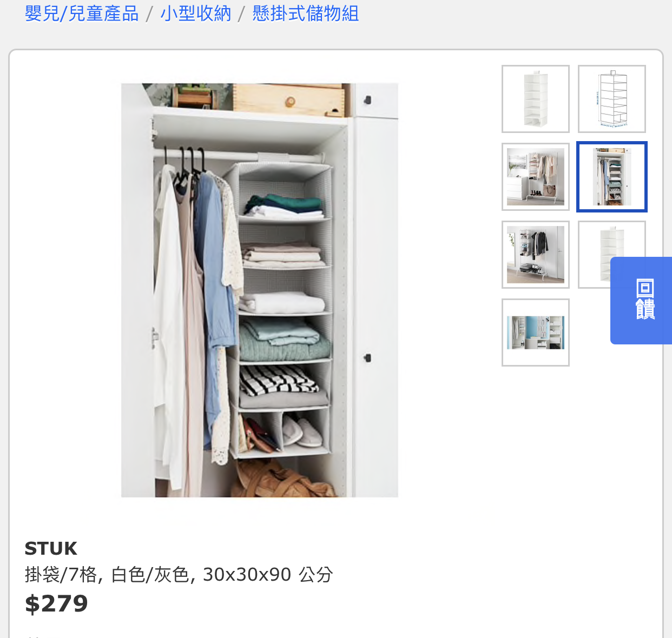Viewport: 672px width, 638px height.
Task: Select the plain white hanging organizer thumbnail
Action: (x=536, y=99)
